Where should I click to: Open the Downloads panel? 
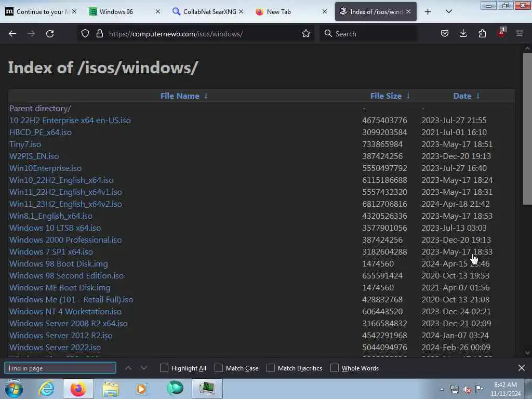[463, 34]
